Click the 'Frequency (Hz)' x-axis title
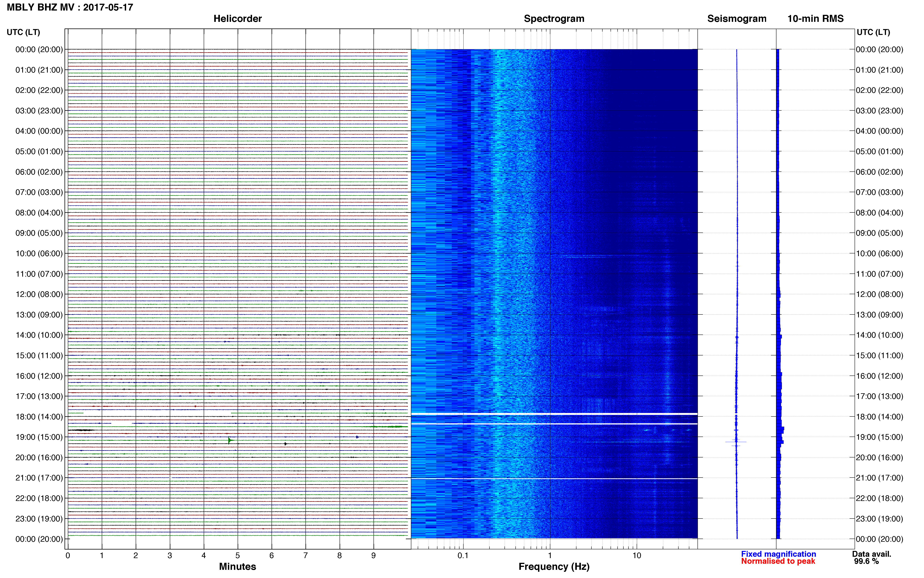This screenshot has height=578, width=924. pos(554,566)
